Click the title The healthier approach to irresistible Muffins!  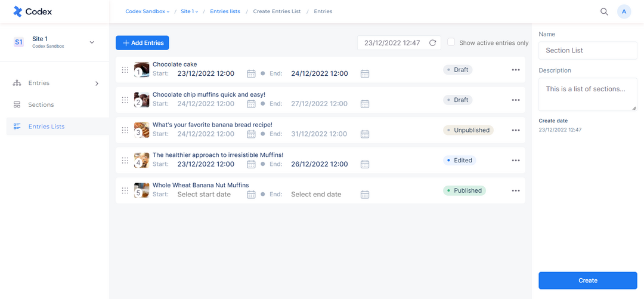[218, 155]
